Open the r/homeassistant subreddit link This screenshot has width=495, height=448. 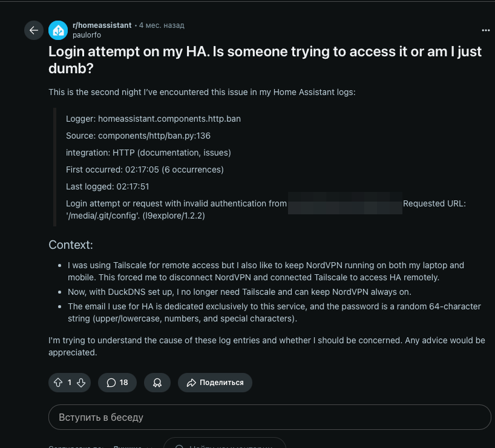102,25
